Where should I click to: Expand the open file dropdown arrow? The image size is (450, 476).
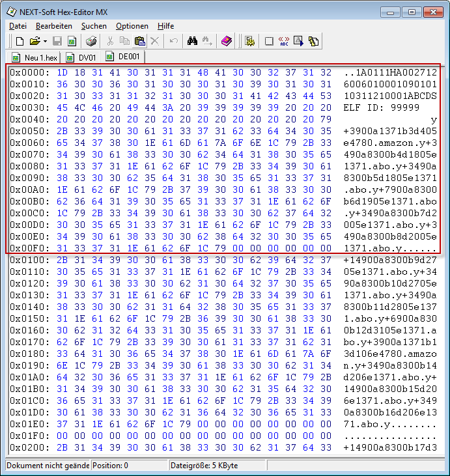(x=44, y=41)
